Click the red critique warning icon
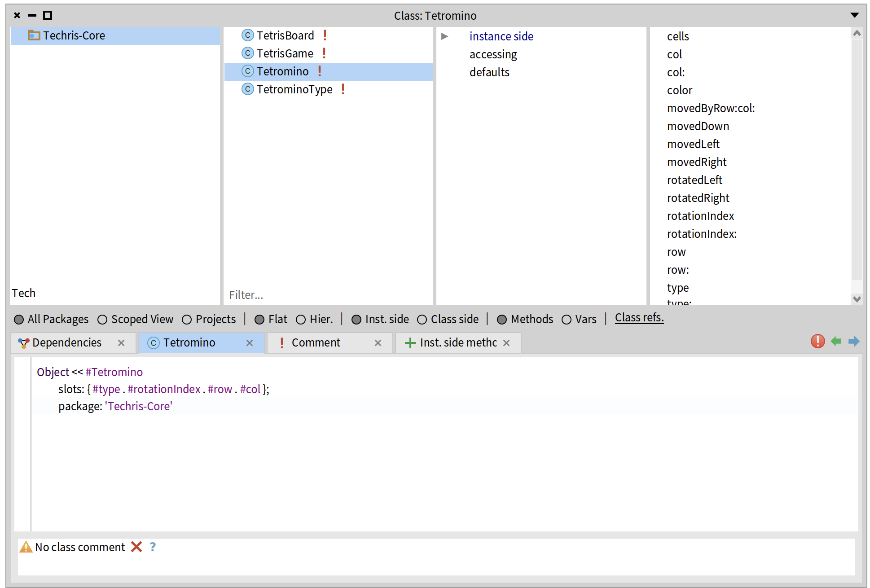 (817, 341)
